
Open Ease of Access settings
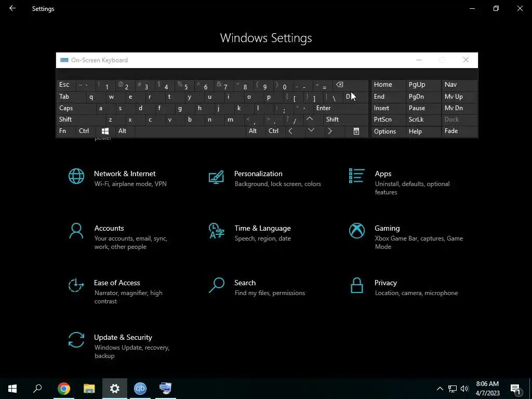115,291
